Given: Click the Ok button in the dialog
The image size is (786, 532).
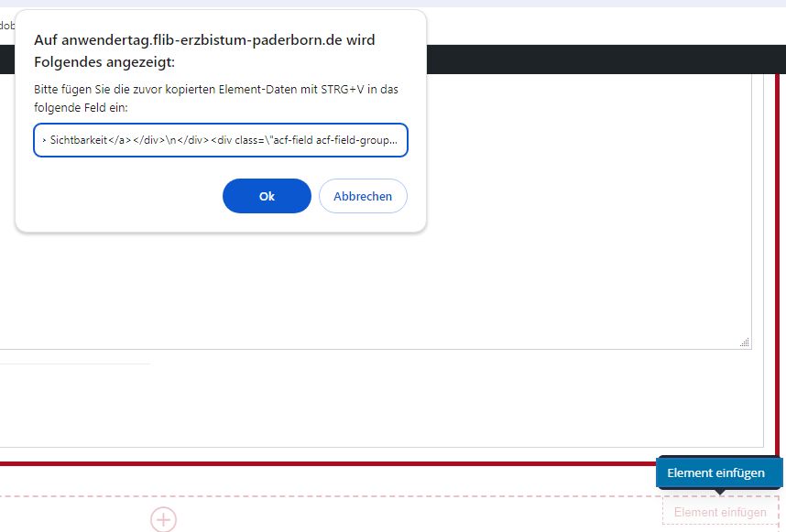Looking at the screenshot, I should pos(267,196).
